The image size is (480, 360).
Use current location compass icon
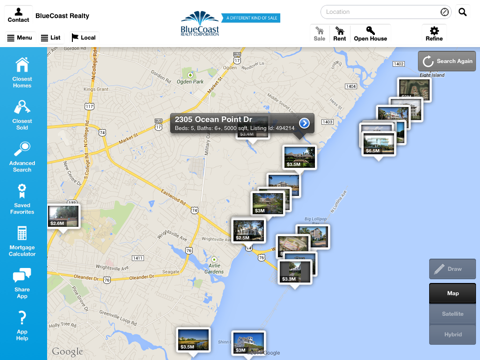(x=444, y=12)
